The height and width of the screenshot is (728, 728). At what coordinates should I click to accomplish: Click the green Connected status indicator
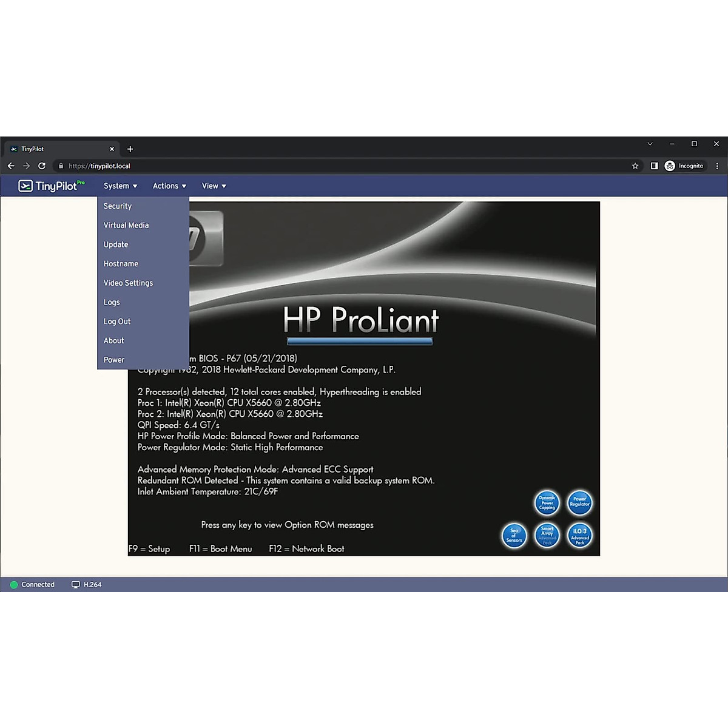[12, 584]
